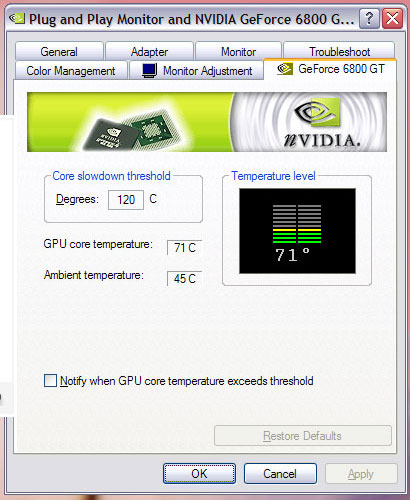Click the Cancel button
410x500 pixels.
point(280,473)
